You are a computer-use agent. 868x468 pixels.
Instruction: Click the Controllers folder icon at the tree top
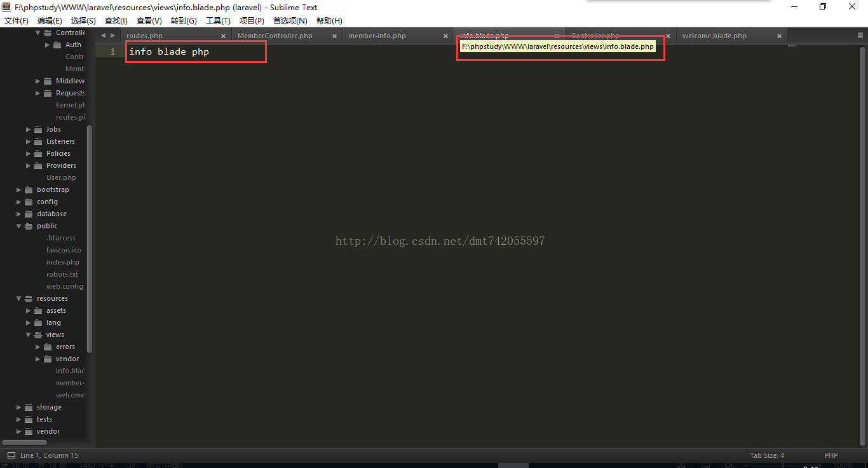48,33
